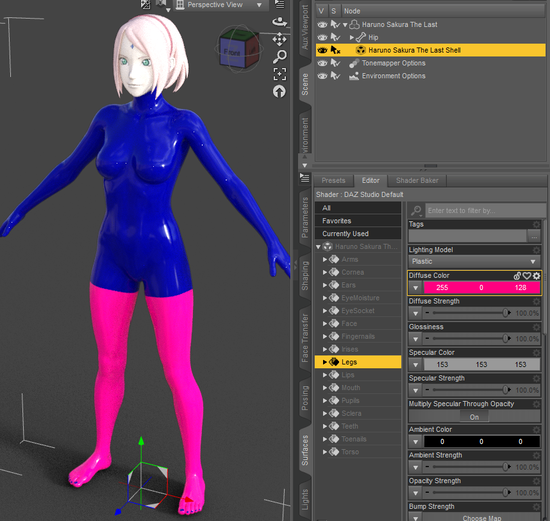550x521 pixels.
Task: Hide Environment Options node
Action: pos(322,76)
